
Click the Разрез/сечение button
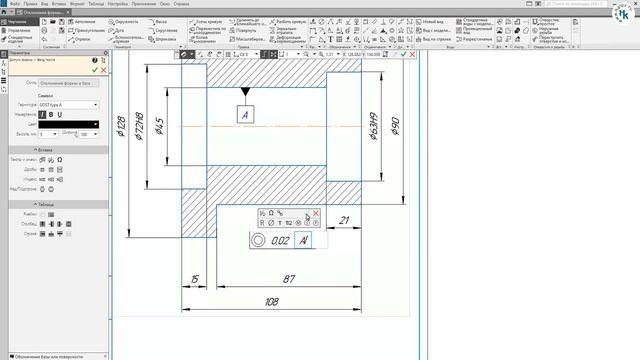(474, 40)
